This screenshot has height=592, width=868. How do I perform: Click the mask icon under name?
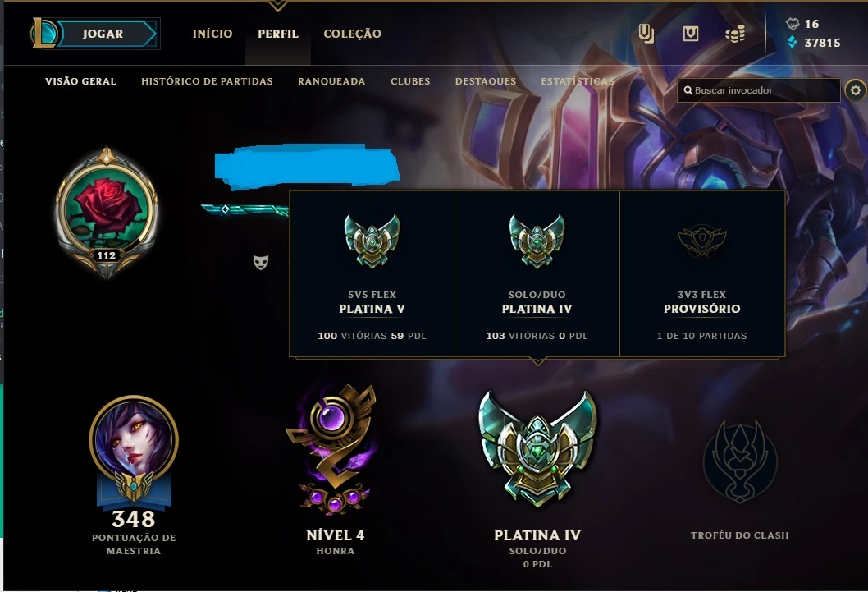pyautogui.click(x=261, y=262)
